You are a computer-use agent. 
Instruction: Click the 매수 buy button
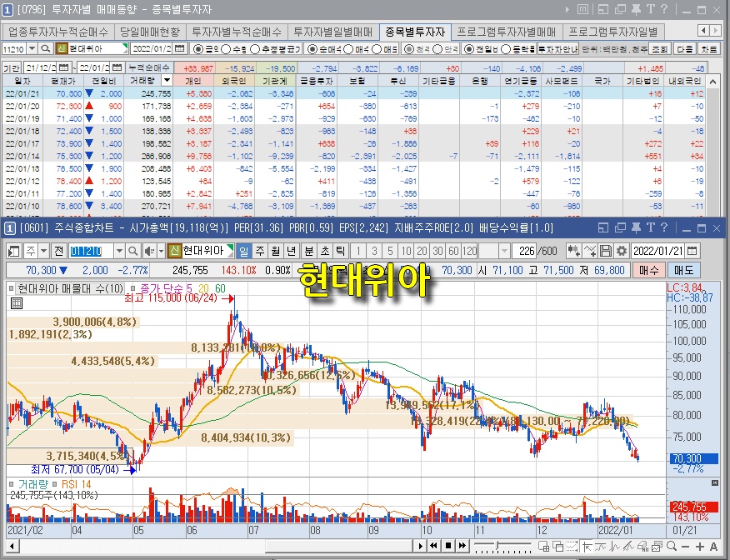(x=649, y=271)
